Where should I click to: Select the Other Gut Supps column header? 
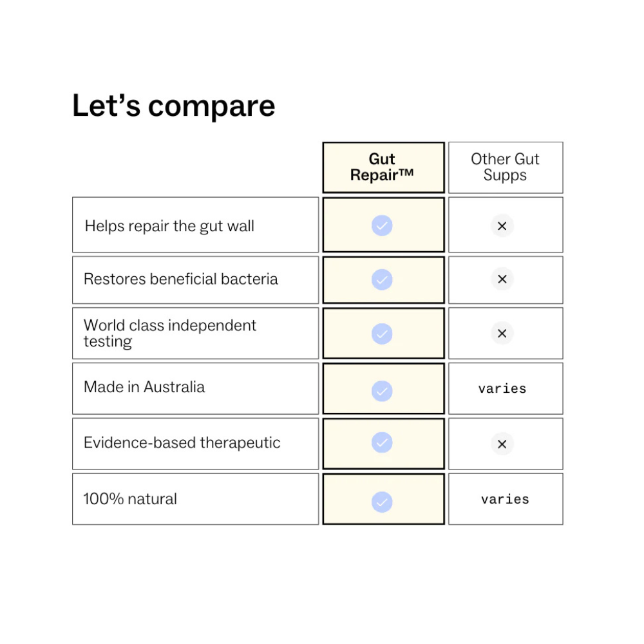[505, 167]
